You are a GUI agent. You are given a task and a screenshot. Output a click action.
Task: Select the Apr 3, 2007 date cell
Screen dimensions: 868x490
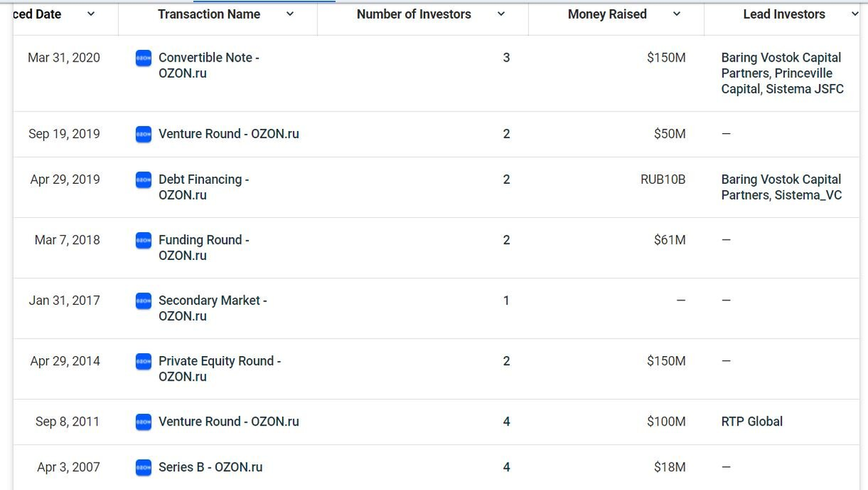pos(69,467)
